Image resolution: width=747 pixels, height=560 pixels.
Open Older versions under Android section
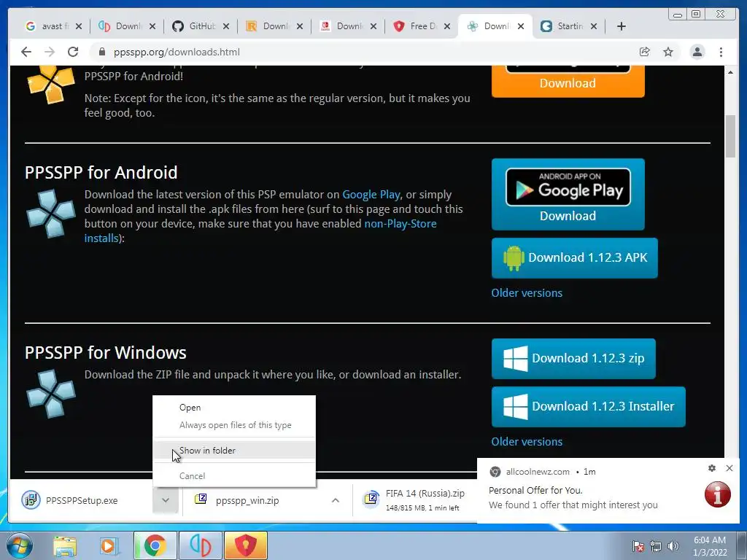[x=527, y=293]
